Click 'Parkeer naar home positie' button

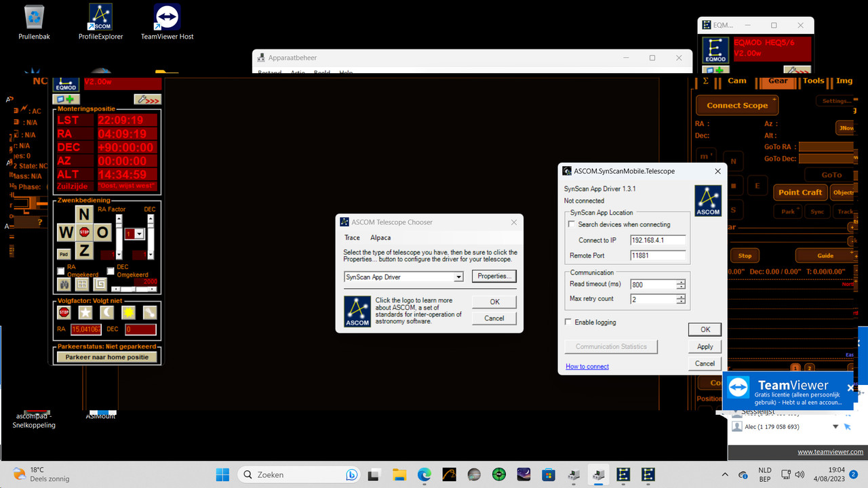point(107,357)
